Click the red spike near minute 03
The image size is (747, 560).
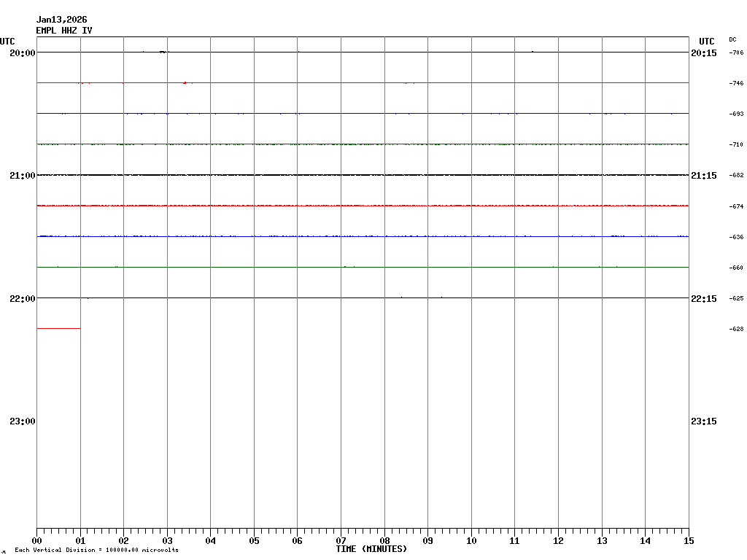(x=185, y=83)
